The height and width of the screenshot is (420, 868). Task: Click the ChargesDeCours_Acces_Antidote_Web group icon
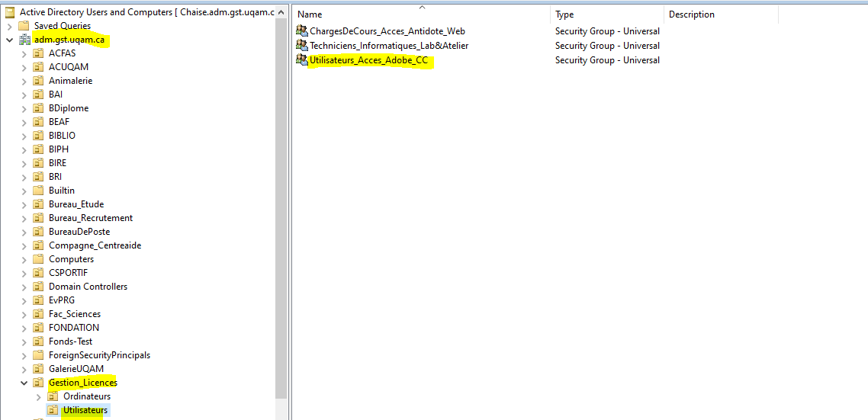(x=302, y=30)
